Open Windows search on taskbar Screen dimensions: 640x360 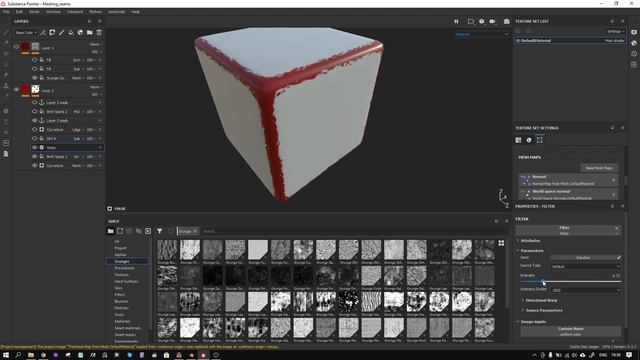[x=18, y=355]
